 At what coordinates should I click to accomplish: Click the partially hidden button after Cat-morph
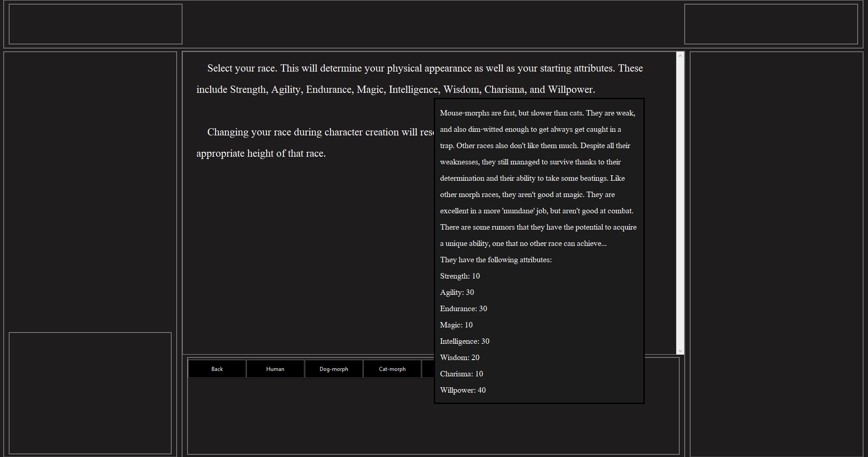pos(428,369)
